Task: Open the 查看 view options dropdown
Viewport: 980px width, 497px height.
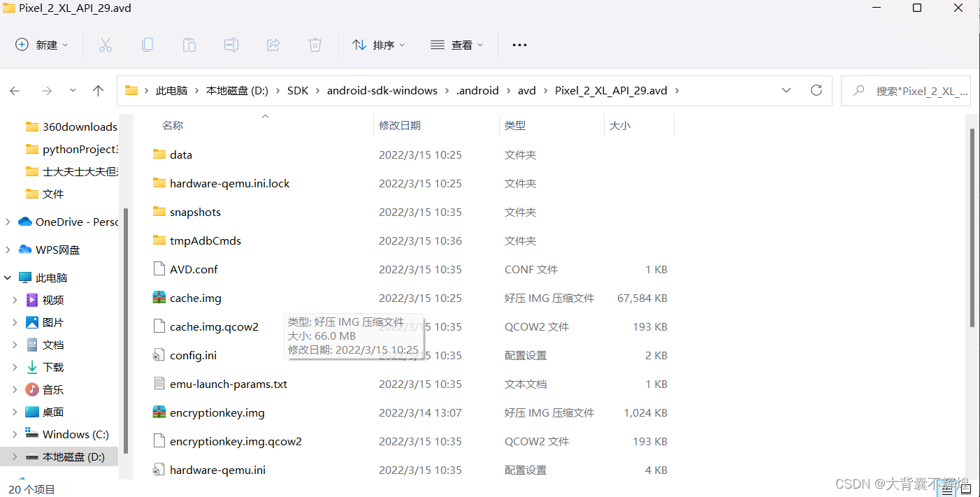Action: tap(463, 44)
